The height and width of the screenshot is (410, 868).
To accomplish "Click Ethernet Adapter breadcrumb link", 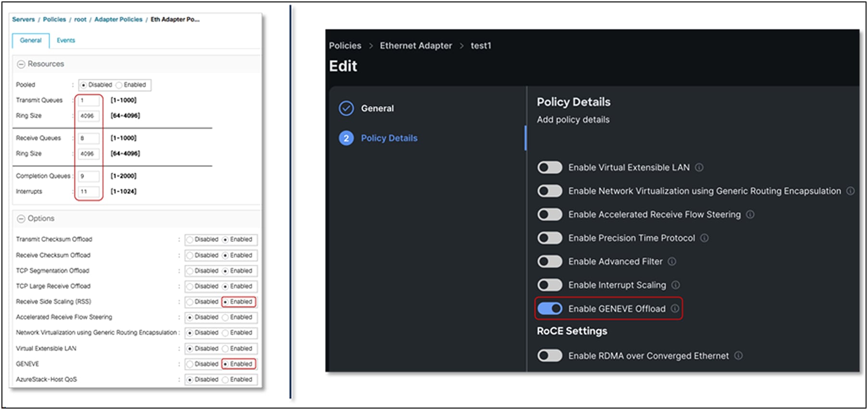I will coord(416,46).
